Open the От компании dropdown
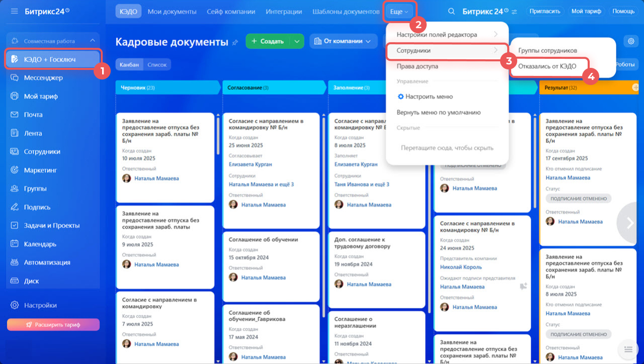This screenshot has height=364, width=644. point(343,41)
